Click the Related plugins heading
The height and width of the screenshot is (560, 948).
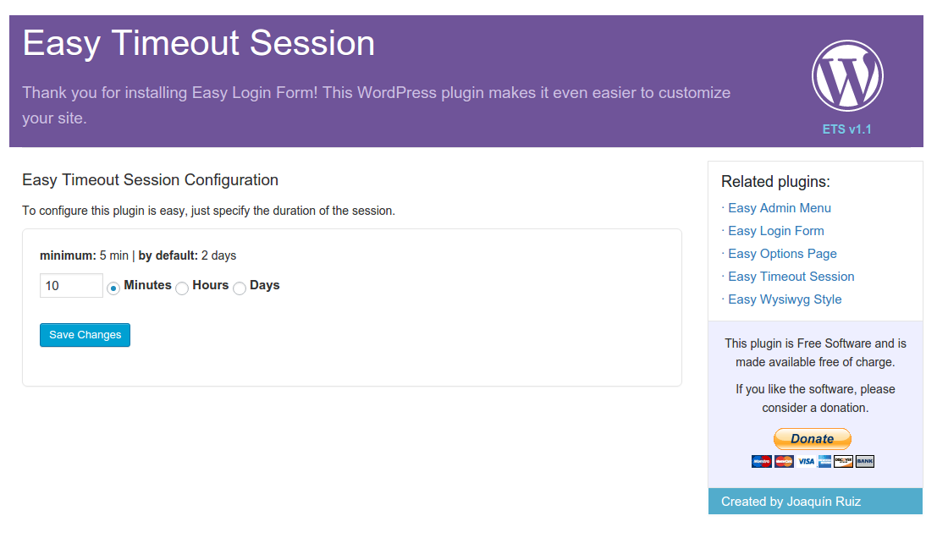pos(775,182)
